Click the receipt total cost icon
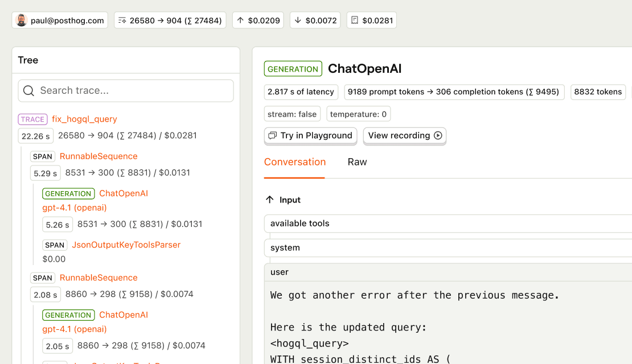This screenshot has height=364, width=632. [x=354, y=20]
